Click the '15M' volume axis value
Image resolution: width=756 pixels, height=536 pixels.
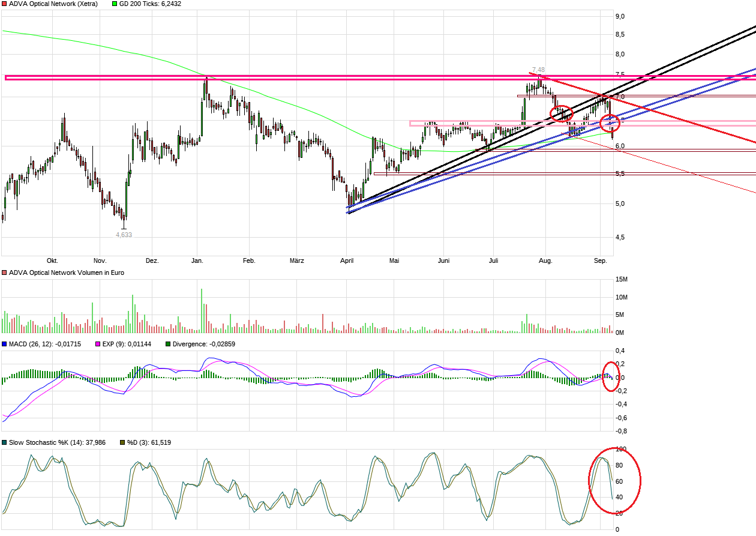[622, 280]
